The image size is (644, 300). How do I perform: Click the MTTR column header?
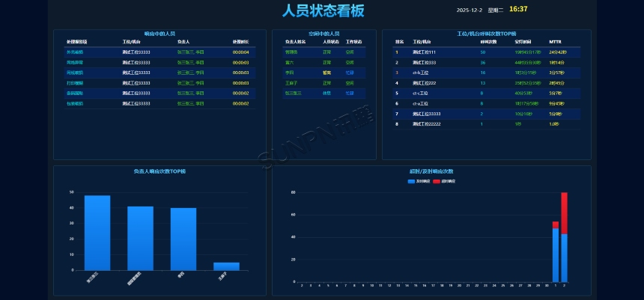tap(555, 42)
